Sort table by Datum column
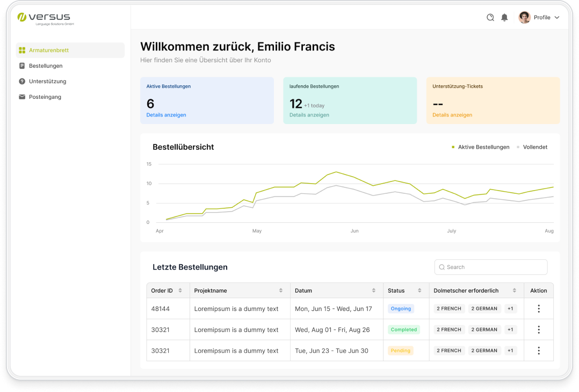This screenshot has height=392, width=579. click(x=374, y=291)
